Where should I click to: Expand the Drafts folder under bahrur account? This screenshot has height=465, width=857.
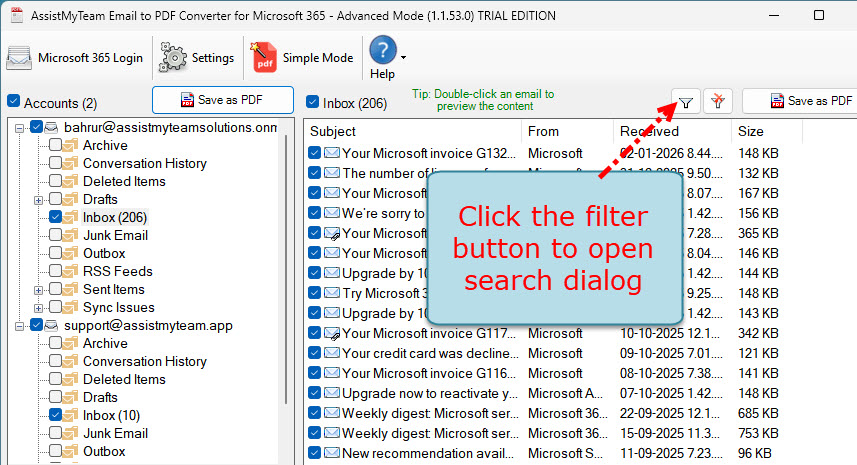[x=39, y=199]
